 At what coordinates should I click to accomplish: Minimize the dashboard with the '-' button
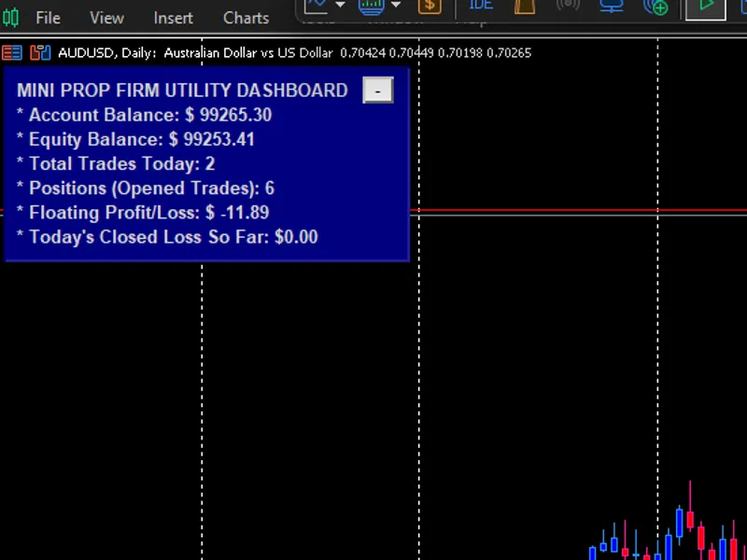point(378,90)
